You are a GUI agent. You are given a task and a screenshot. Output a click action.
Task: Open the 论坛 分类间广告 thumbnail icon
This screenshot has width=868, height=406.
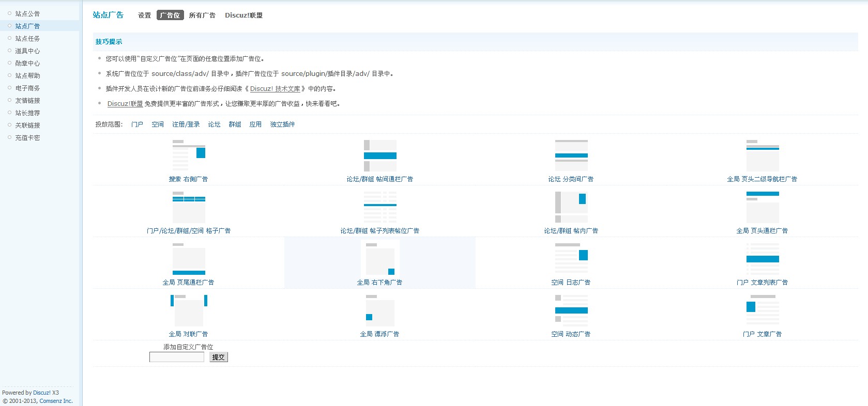tap(571, 155)
